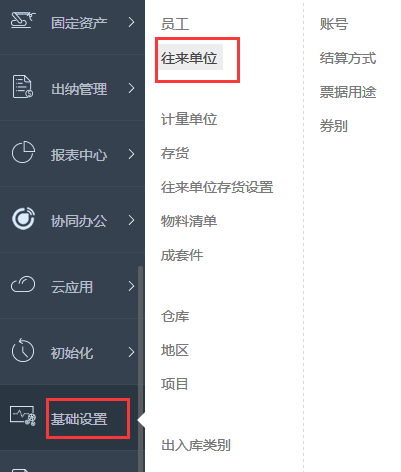Click the 出纳管理 document icon

click(x=23, y=87)
